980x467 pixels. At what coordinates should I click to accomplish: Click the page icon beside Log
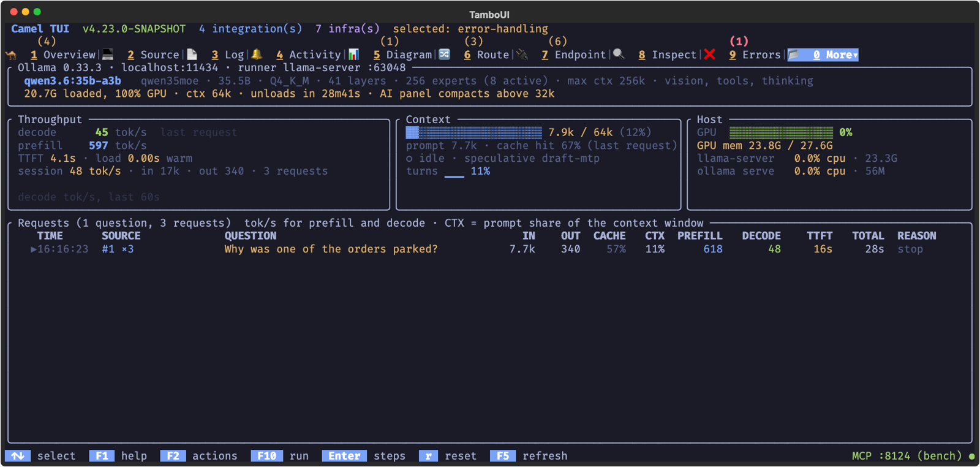point(192,55)
